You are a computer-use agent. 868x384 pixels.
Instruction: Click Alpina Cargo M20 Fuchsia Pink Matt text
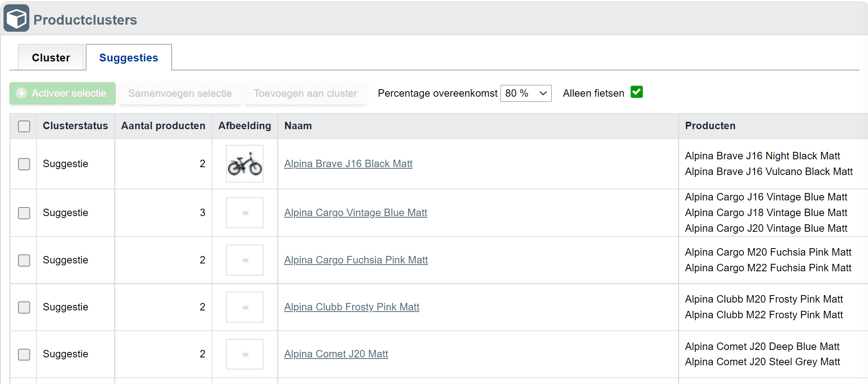[768, 252]
